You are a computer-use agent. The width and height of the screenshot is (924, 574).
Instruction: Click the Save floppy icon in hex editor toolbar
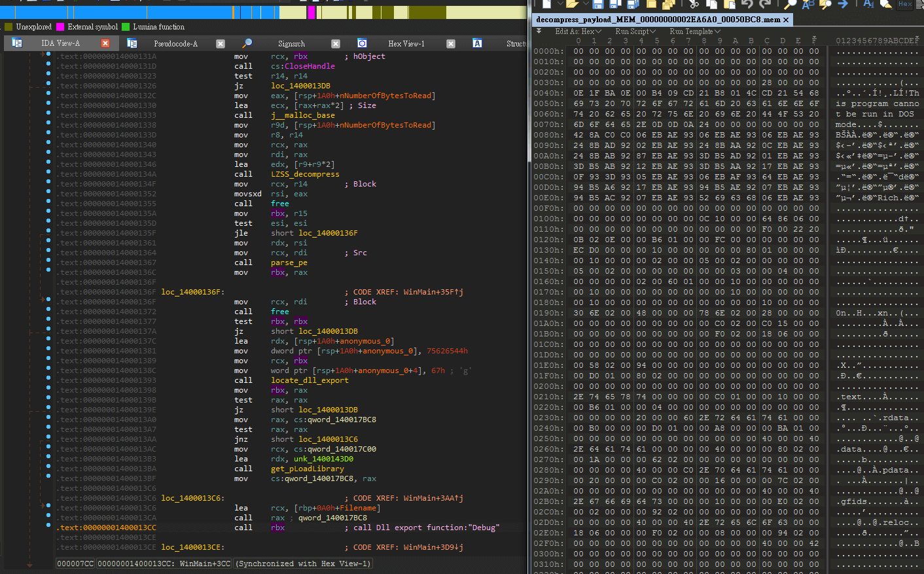(x=597, y=4)
